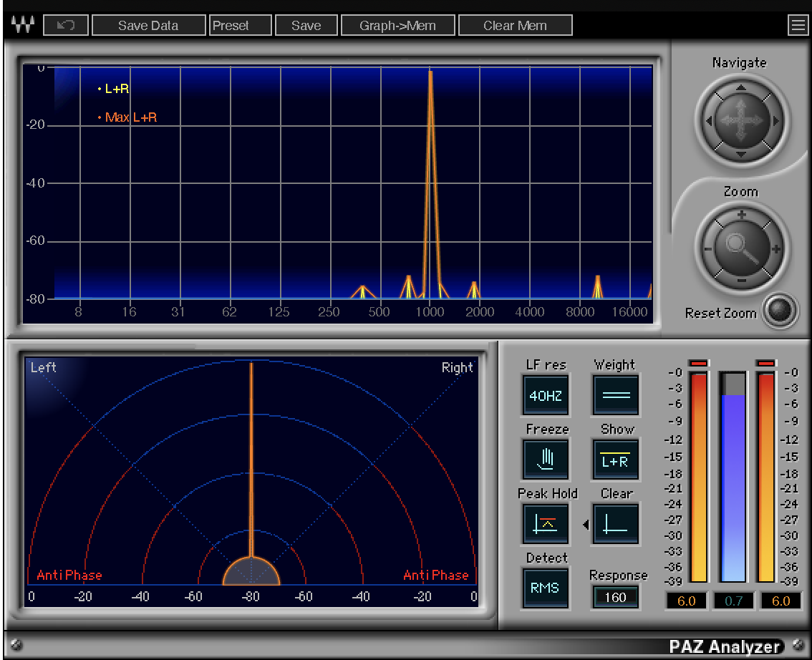Change the Show L+R display mode
The width and height of the screenshot is (812, 660).
coord(616,459)
